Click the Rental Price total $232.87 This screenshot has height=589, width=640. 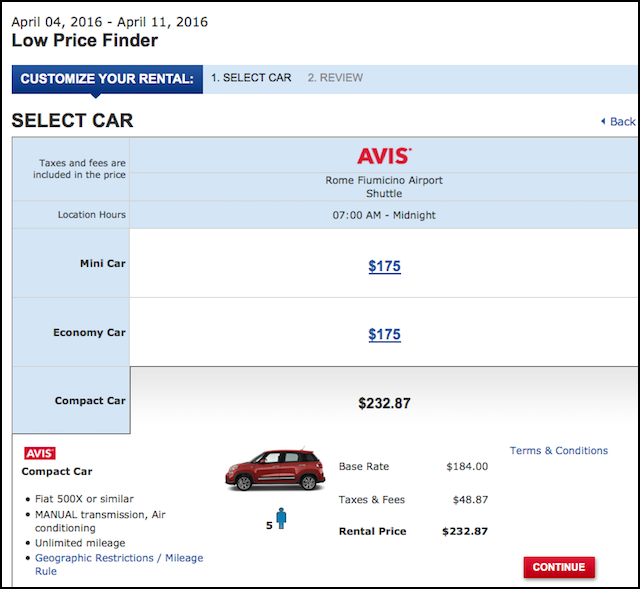[x=464, y=531]
